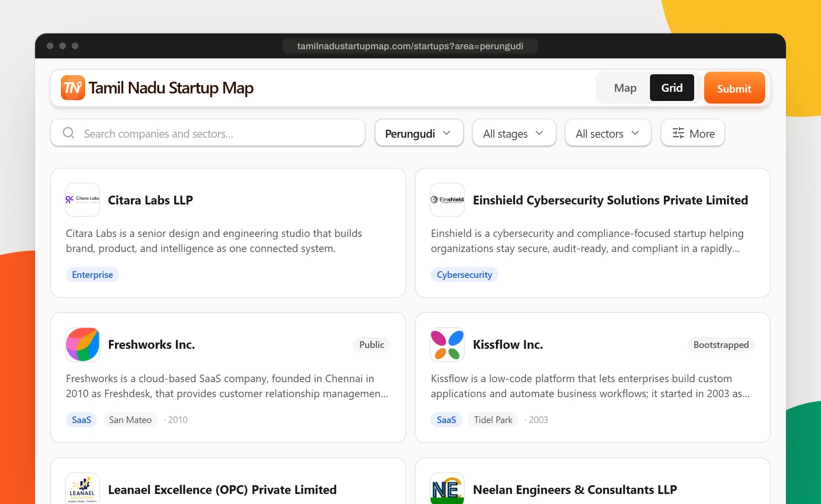821x504 pixels.
Task: Click the SaaS tag on Kissflow card
Action: tap(446, 420)
